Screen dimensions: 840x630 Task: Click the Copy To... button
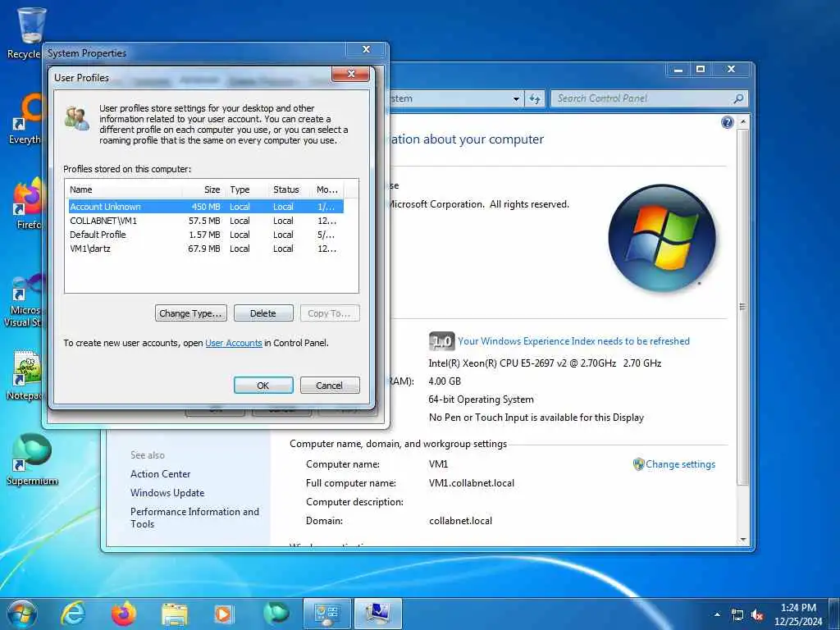pyautogui.click(x=330, y=313)
